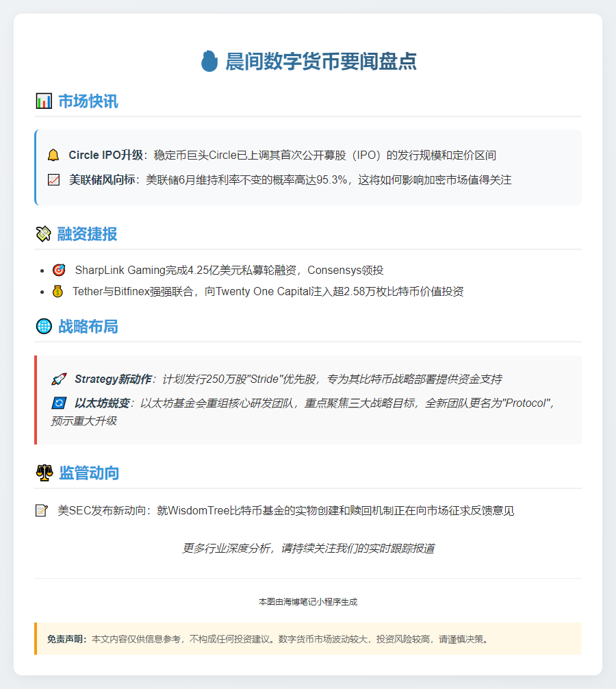616x689 pixels.
Task: Click the bell icon before Circle IPO升级
Action: pos(53,155)
